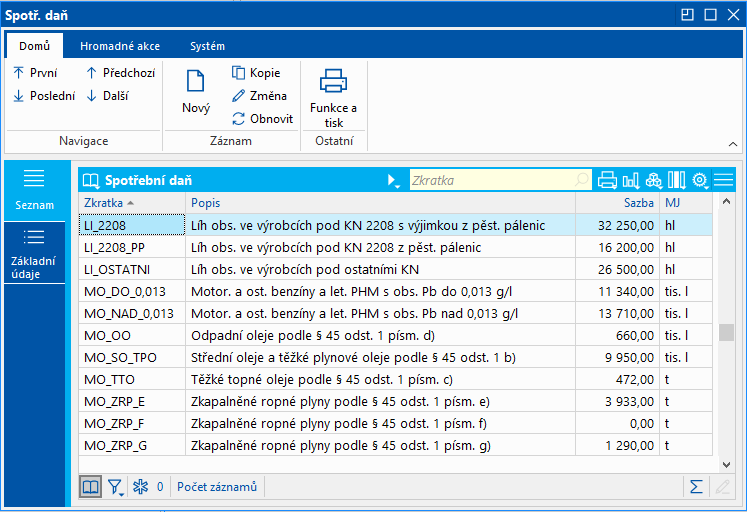
Task: Click the print icon in list header
Action: (607, 180)
